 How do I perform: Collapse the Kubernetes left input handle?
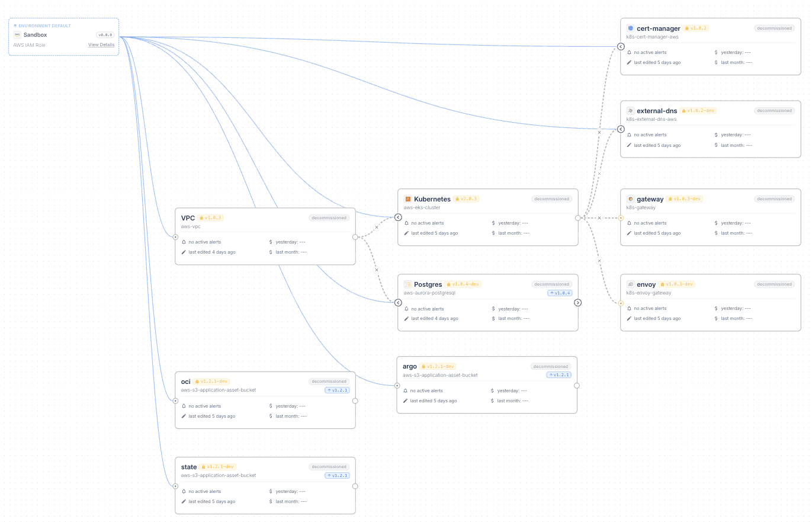[398, 217]
